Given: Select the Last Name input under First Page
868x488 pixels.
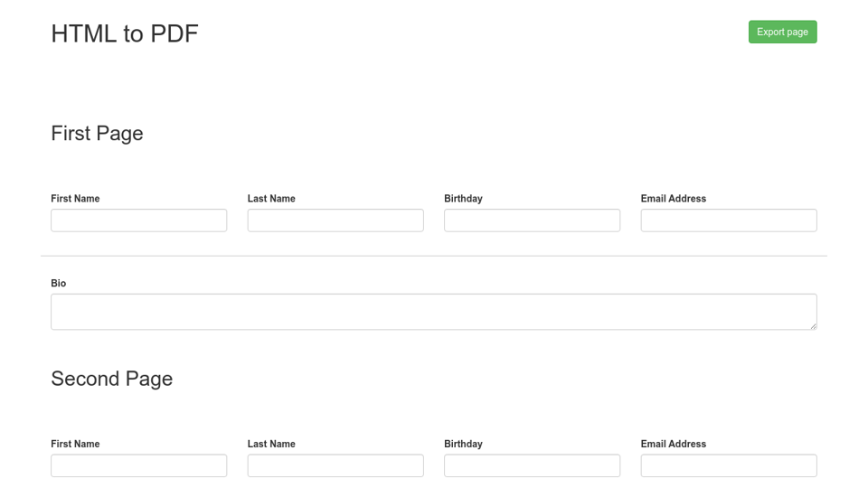Looking at the screenshot, I should (x=335, y=221).
